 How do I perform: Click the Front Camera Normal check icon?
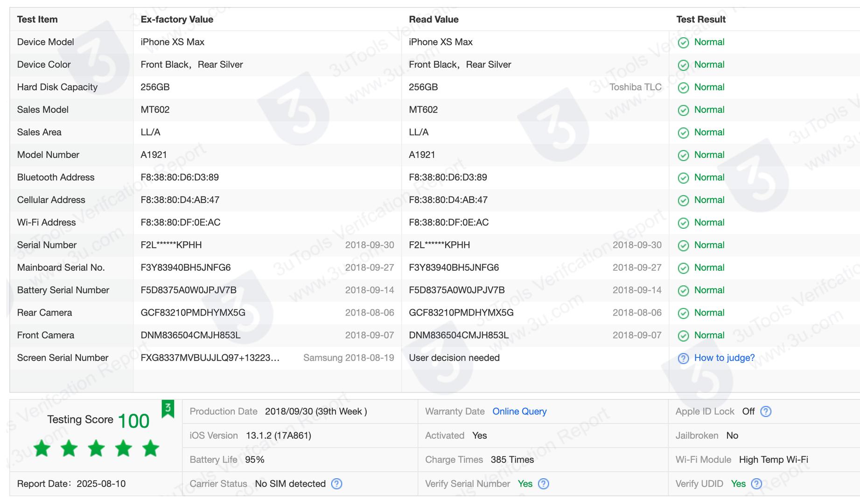(x=683, y=336)
